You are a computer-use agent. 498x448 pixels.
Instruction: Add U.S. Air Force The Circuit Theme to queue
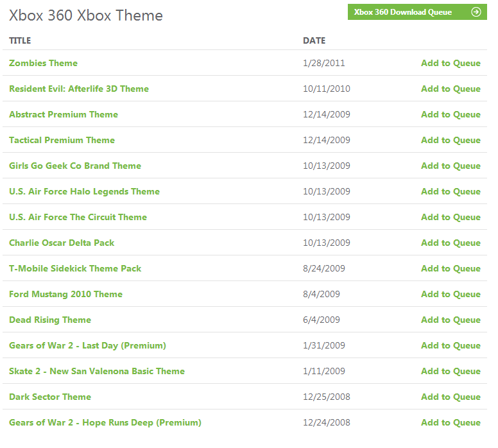point(451,218)
